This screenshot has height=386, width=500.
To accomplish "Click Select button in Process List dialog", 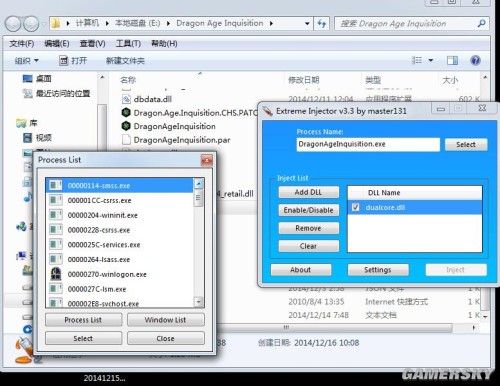I will coord(83,338).
